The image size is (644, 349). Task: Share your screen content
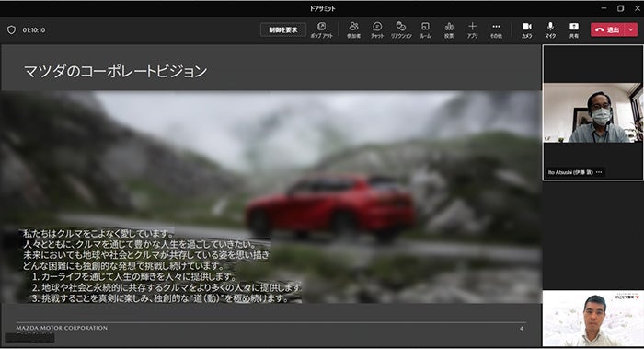(574, 30)
